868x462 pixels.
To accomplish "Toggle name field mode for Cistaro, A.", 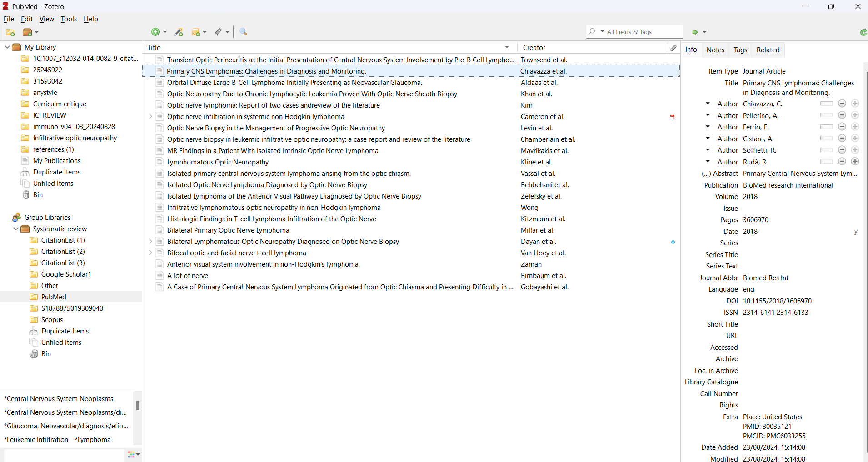I will (826, 139).
